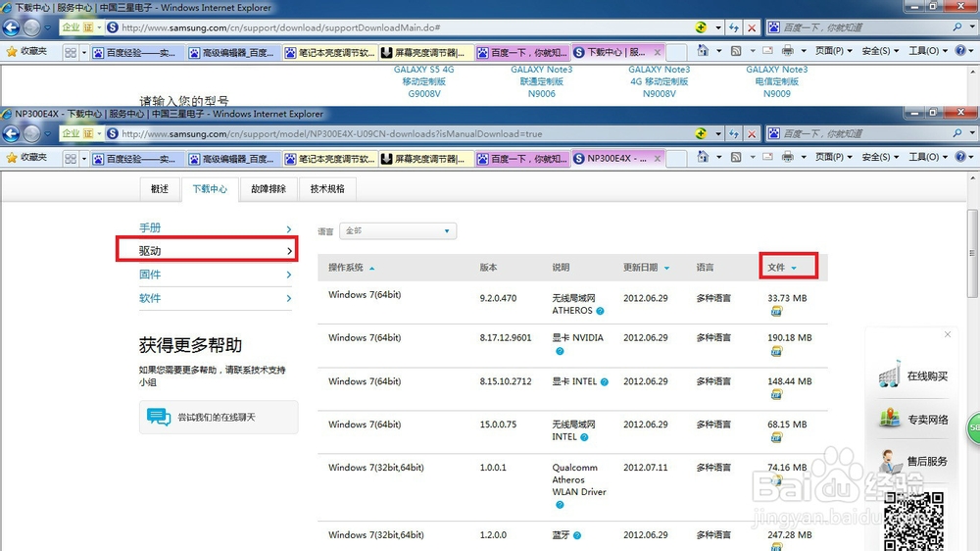Open 安全(S) menu in front window
The image size is (980, 551).
(x=880, y=158)
